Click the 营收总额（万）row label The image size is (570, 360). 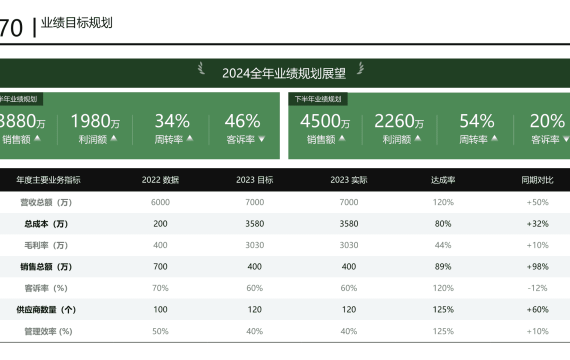[x=46, y=202]
